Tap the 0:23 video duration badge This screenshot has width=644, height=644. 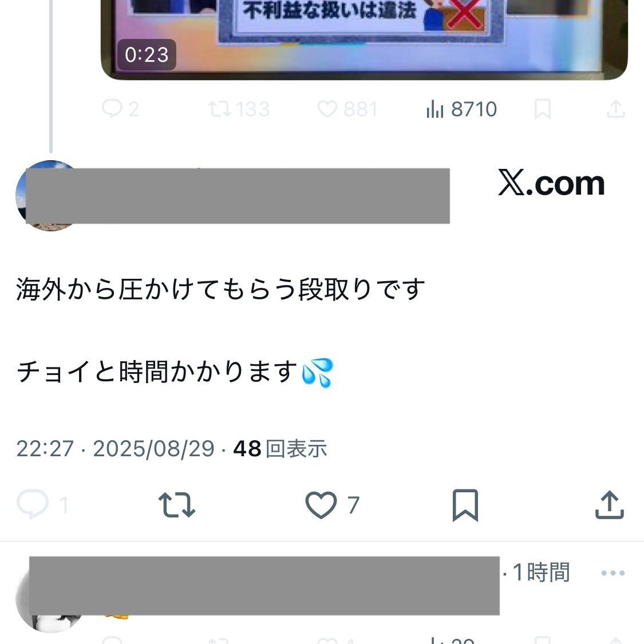coord(147,54)
